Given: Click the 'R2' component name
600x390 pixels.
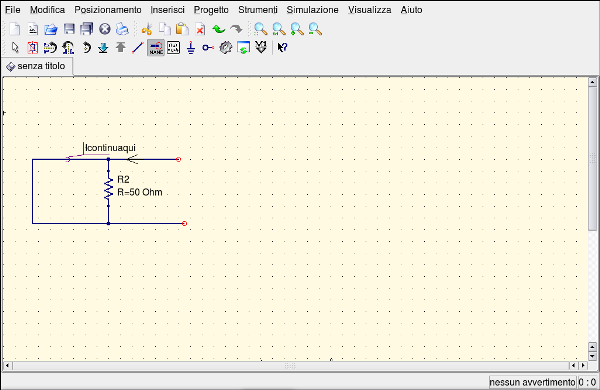Looking at the screenshot, I should [123, 179].
